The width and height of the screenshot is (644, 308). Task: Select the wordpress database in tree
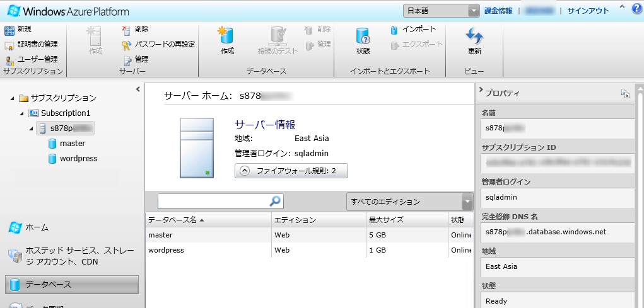point(73,158)
